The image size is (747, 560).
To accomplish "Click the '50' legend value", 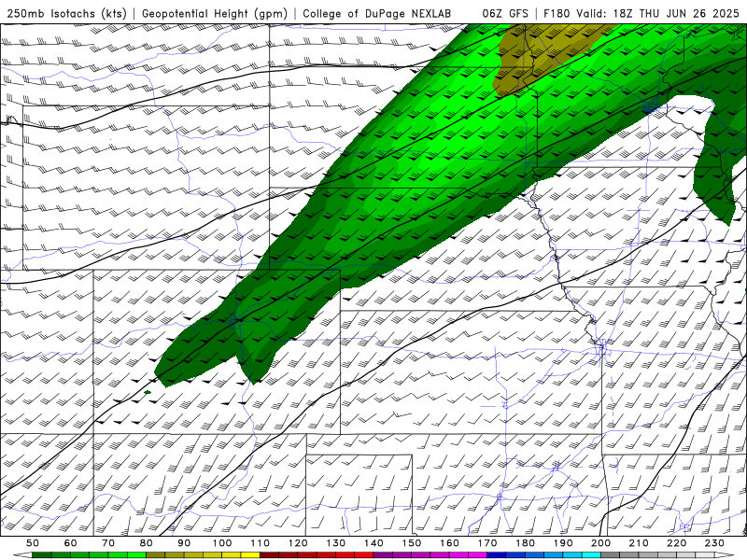I will pyautogui.click(x=33, y=543).
